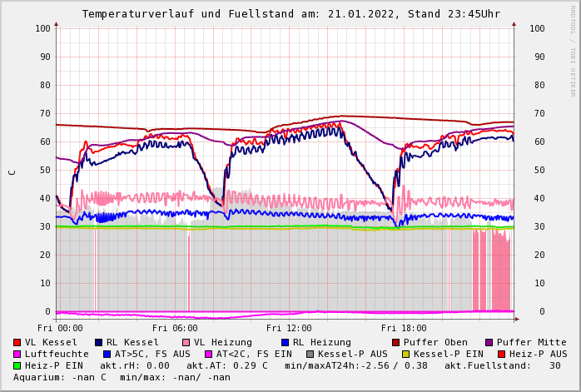Viewport: 581px width, 392px height.
Task: Click the 'Fri 06:00' x-axis label
Action: [175, 328]
